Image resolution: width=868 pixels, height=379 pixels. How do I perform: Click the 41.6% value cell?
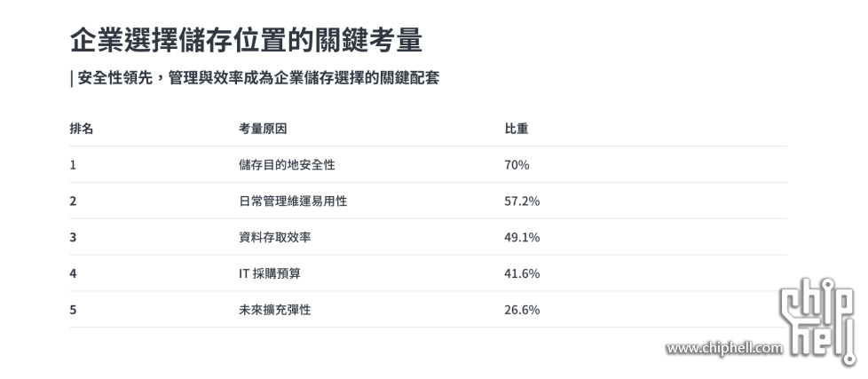(522, 273)
